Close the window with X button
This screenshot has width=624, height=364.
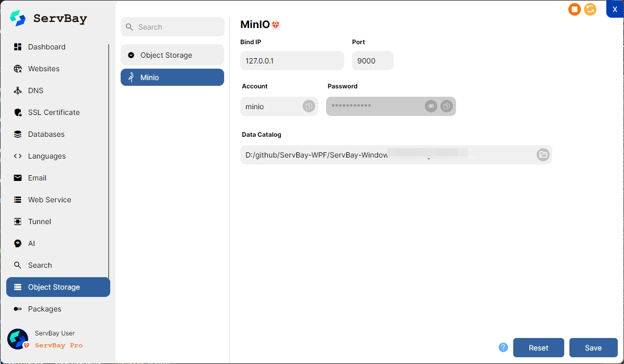(615, 9)
